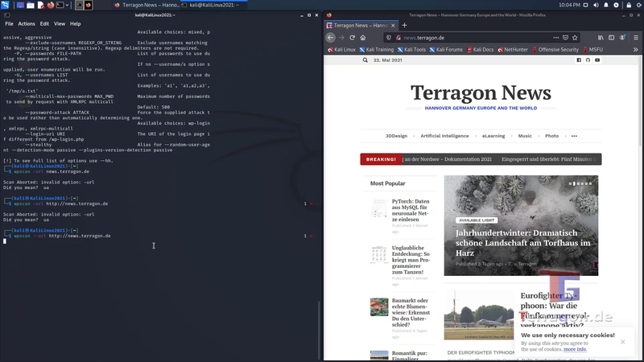Switch to kali@KaliLinux2021 taskbar window button
Screen dimensions: 644x362
[214, 5]
